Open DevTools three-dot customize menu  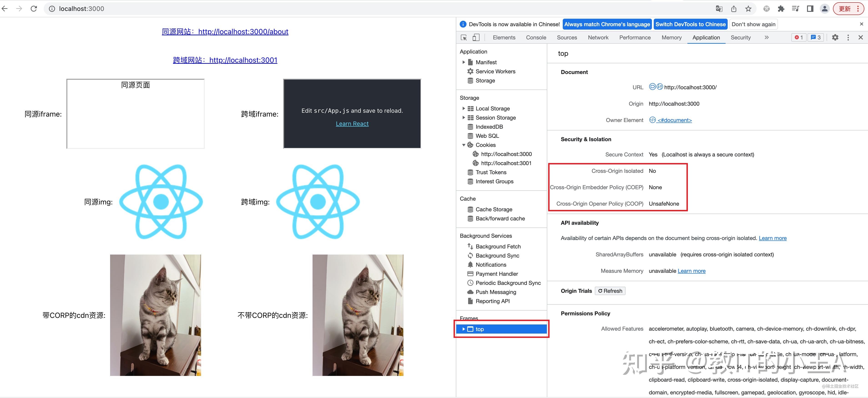[x=848, y=37]
